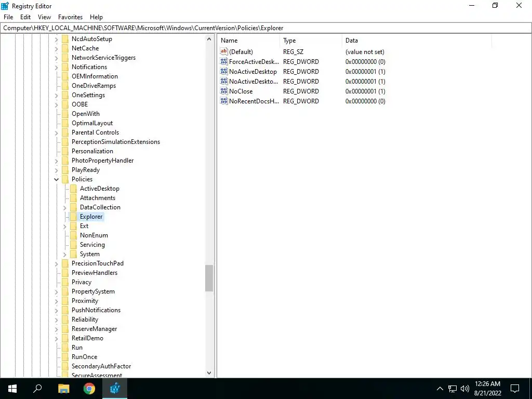
Task: Click the Registry Editor title bar icon
Action: (x=5, y=6)
